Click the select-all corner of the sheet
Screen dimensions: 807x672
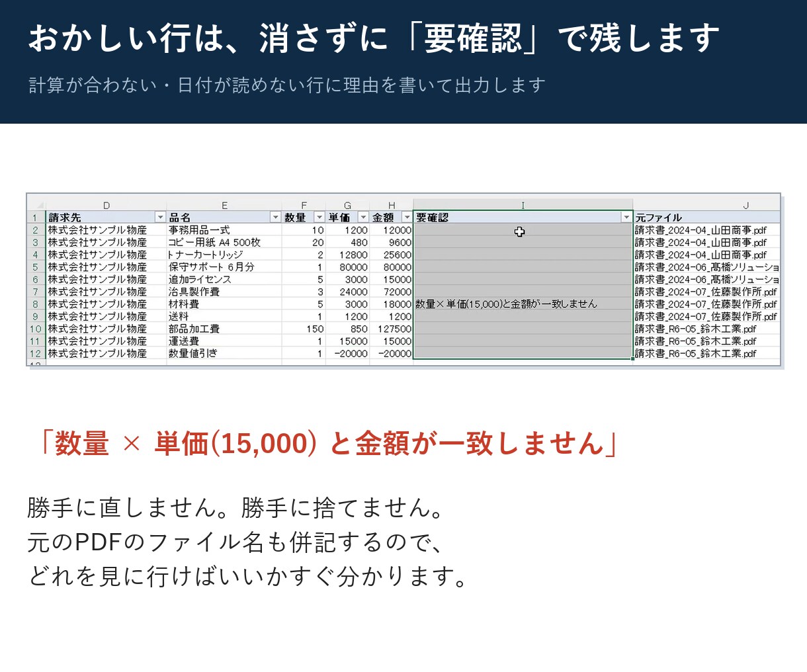click(36, 205)
